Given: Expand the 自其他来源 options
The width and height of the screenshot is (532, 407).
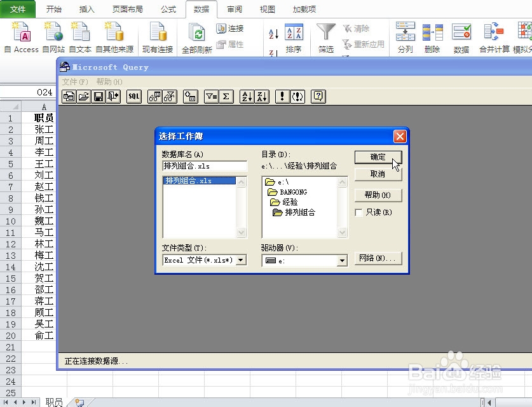Looking at the screenshot, I should click(114, 35).
